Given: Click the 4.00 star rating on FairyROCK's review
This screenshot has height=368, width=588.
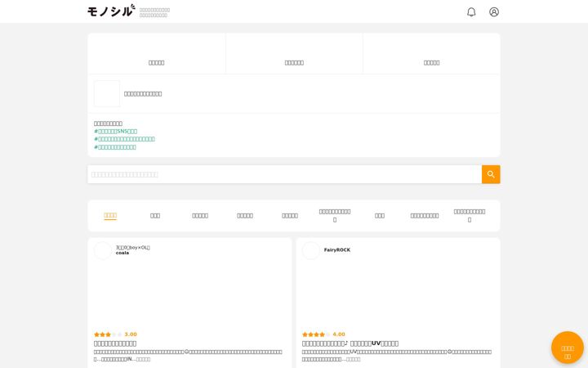Looking at the screenshot, I should (x=323, y=334).
